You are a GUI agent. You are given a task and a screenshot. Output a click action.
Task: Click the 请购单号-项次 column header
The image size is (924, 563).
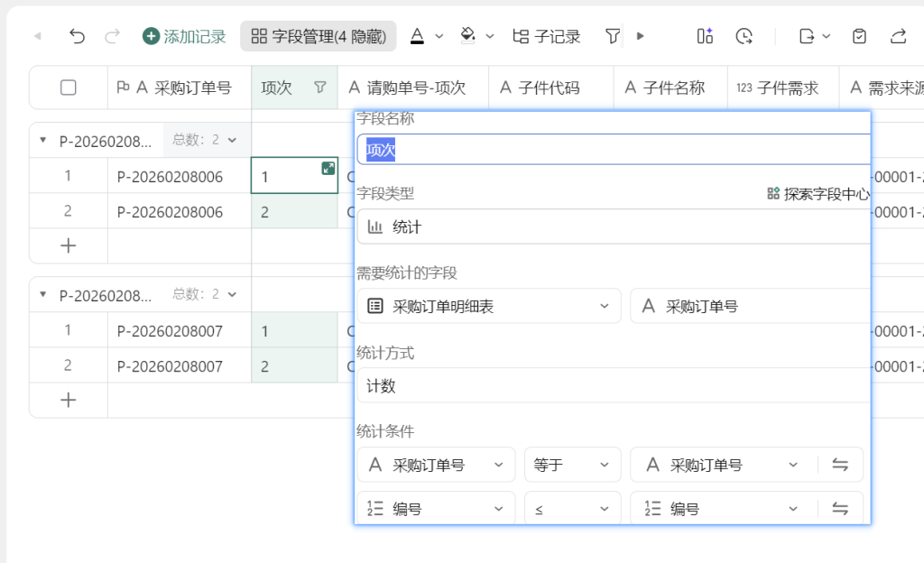pyautogui.click(x=413, y=88)
